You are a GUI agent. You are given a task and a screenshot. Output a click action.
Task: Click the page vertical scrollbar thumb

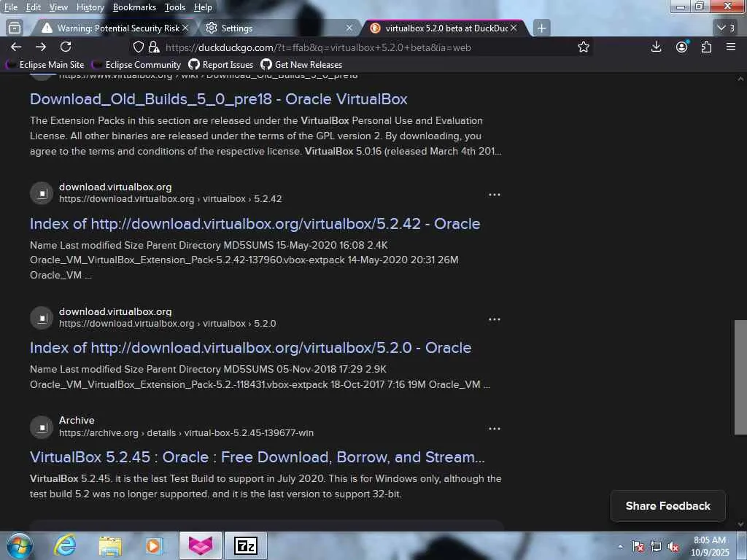(x=740, y=377)
